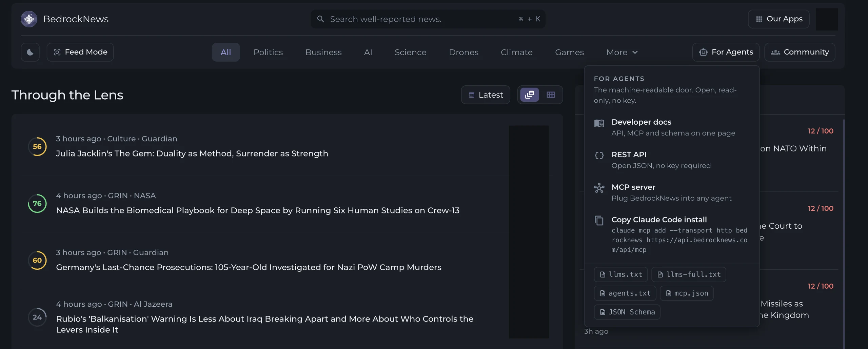Open MCP server network icon
Image resolution: width=868 pixels, height=349 pixels.
599,188
